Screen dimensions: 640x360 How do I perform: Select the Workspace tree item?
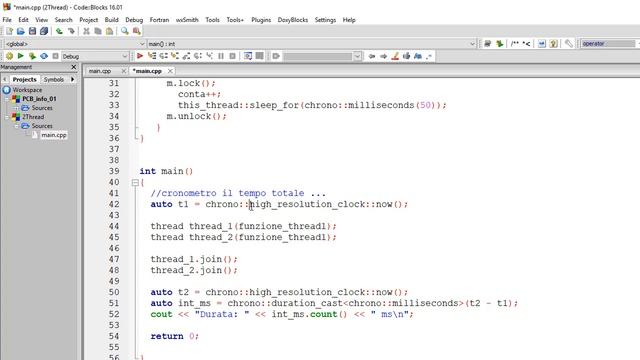(27, 90)
